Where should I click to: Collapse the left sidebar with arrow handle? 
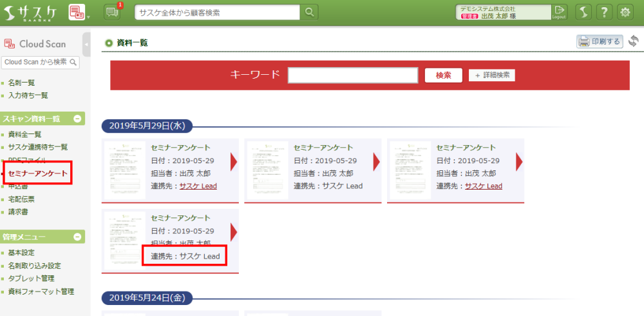coord(86,44)
